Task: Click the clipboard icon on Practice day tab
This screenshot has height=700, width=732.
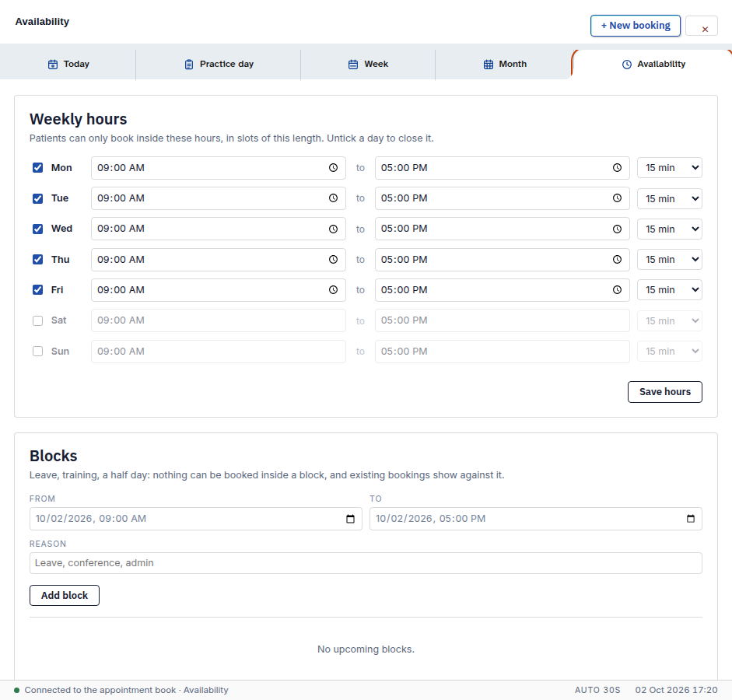Action: tap(188, 65)
